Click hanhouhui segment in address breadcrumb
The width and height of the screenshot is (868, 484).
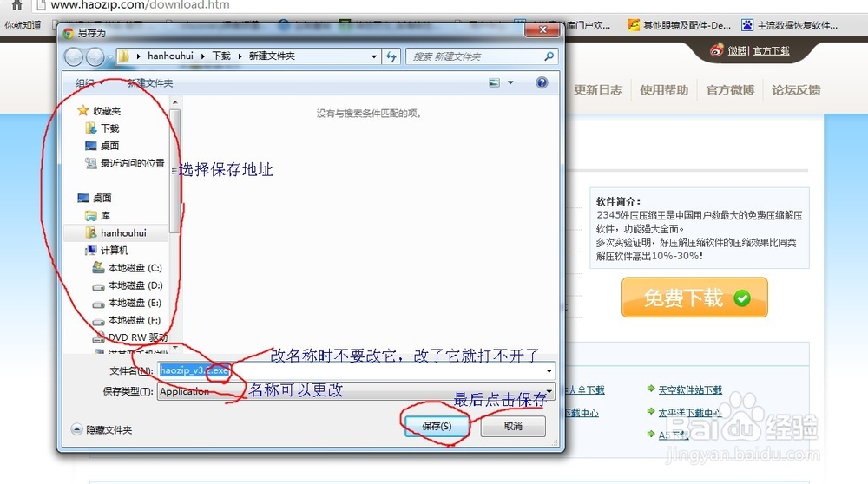pyautogui.click(x=170, y=56)
